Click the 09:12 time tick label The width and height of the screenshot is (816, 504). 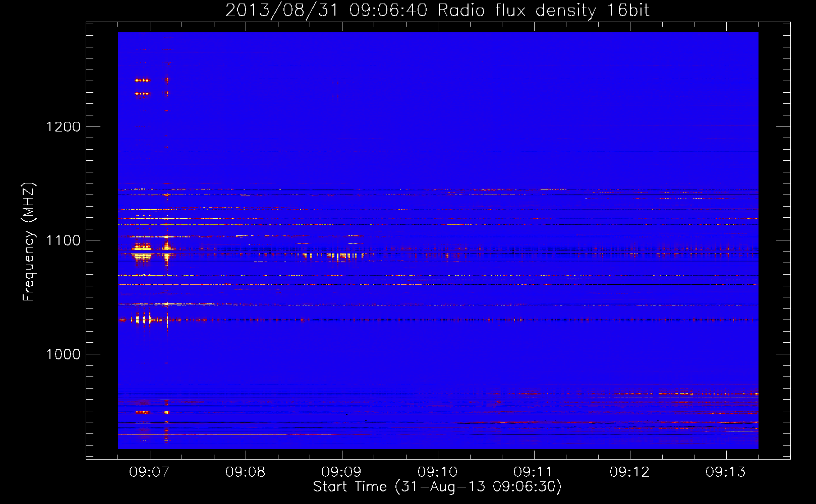tap(629, 472)
